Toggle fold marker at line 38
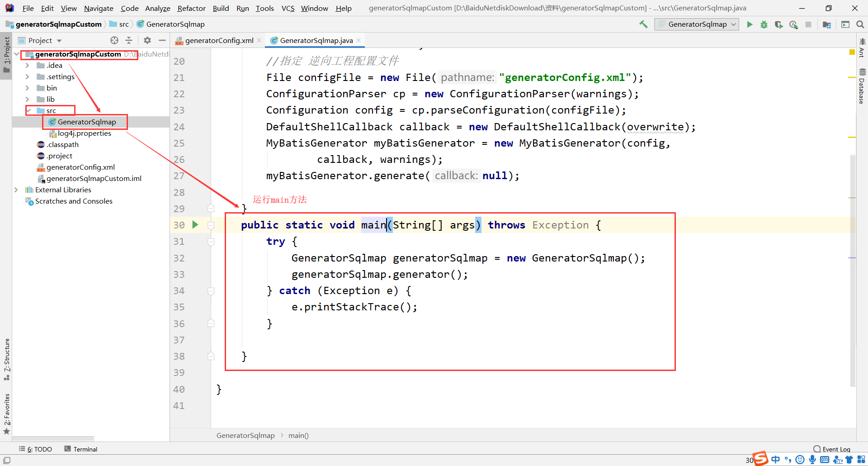 (x=211, y=356)
